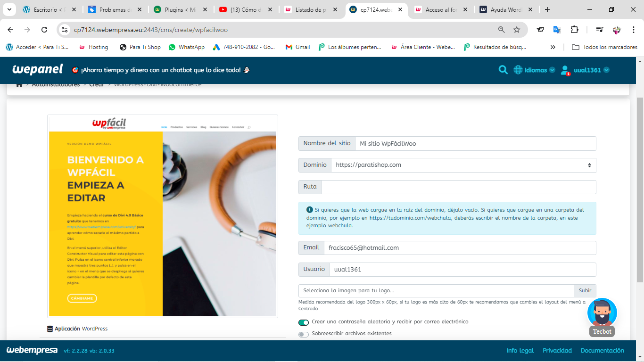644x362 pixels.
Task: Click the Usuario input field
Action: point(463,269)
